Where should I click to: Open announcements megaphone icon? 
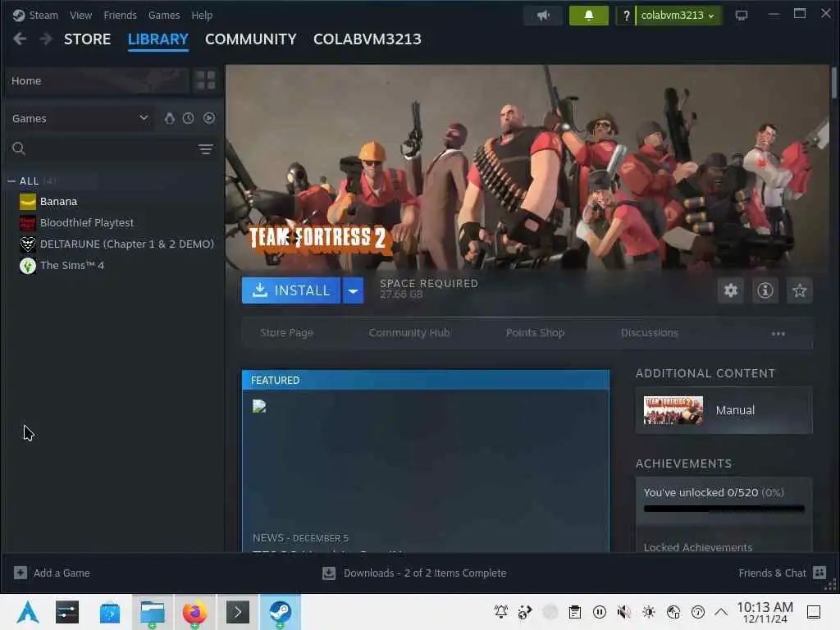(x=543, y=16)
